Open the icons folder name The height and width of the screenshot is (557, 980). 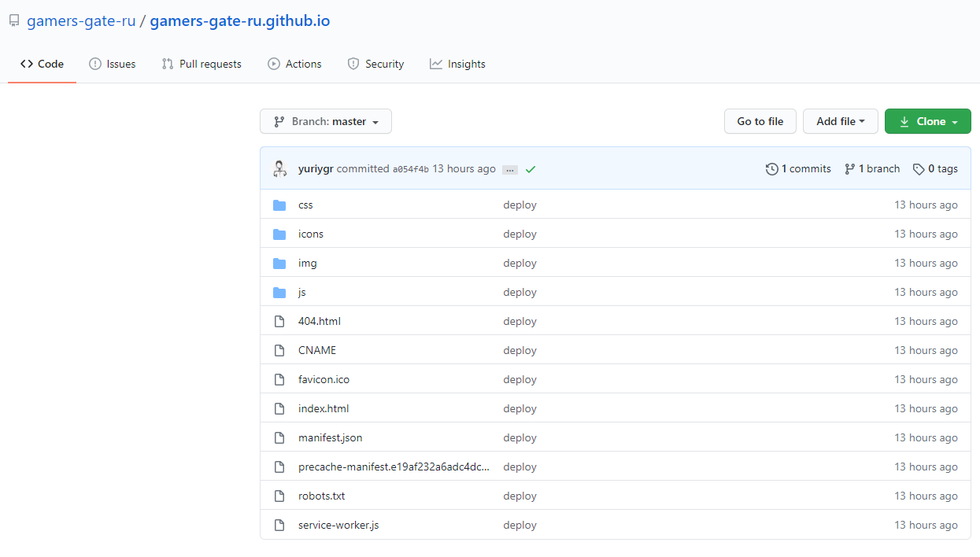tap(311, 234)
